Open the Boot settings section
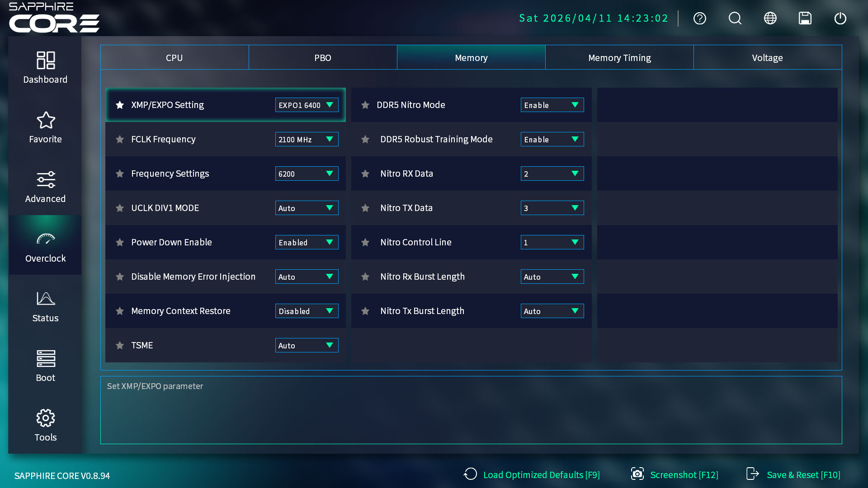868x488 pixels. pyautogui.click(x=45, y=366)
